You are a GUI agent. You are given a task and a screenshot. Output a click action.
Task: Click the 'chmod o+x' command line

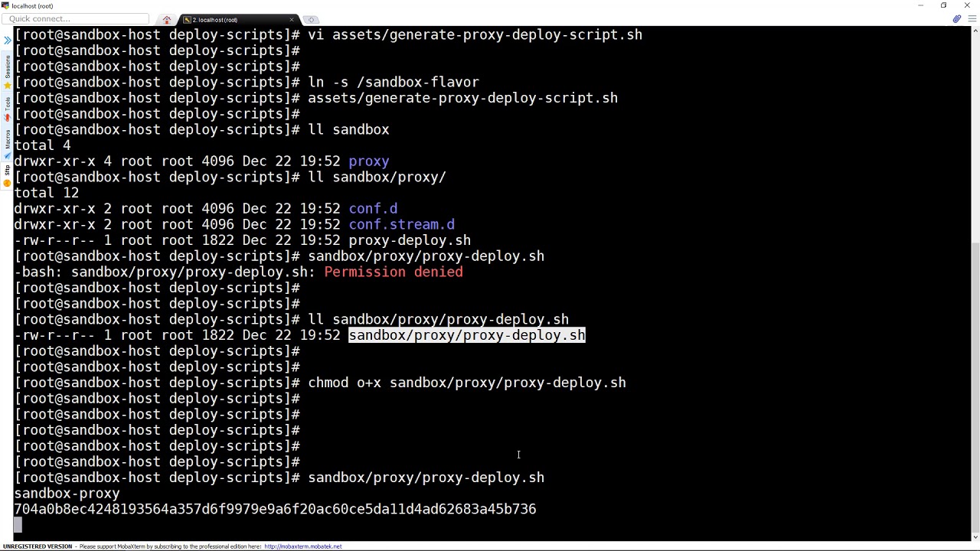point(467,383)
